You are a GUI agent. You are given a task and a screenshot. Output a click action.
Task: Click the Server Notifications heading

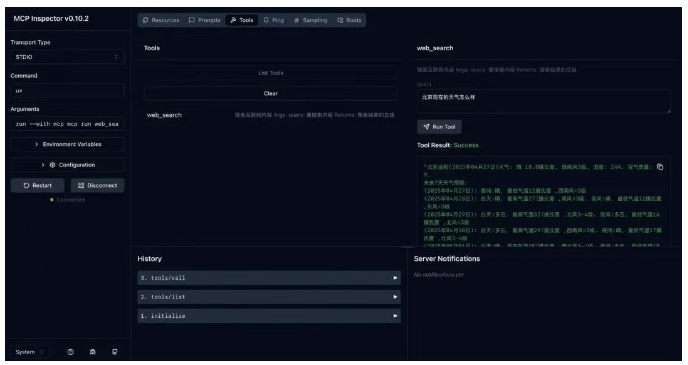[x=447, y=259]
